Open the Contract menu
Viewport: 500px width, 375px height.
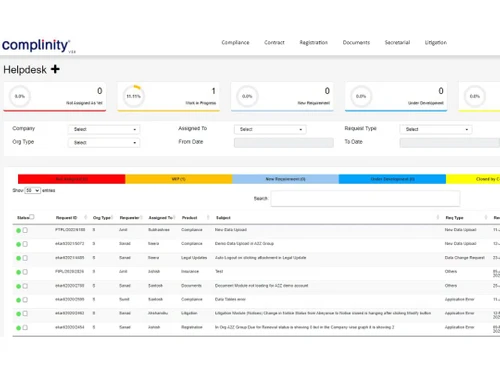[274, 43]
